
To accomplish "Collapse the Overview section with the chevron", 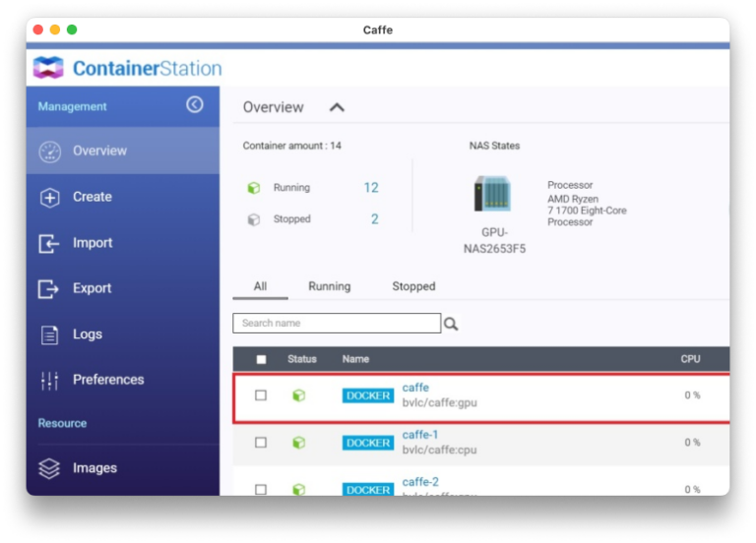I will coord(337,107).
